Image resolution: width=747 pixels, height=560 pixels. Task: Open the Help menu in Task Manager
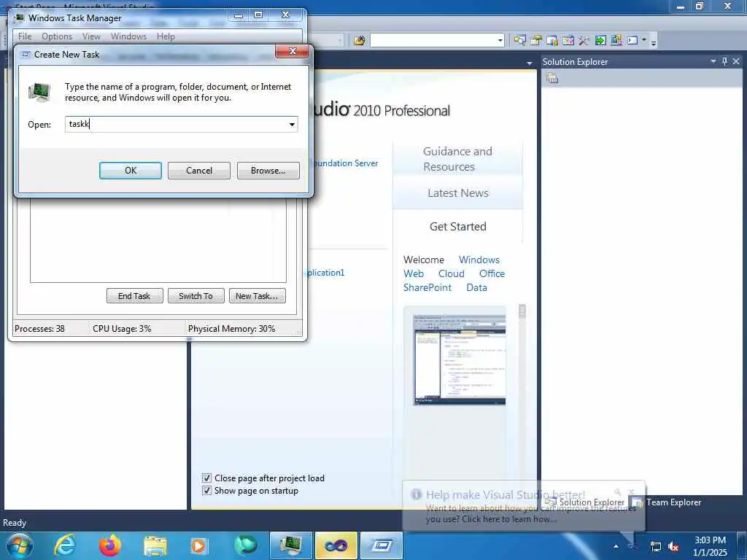tap(166, 36)
